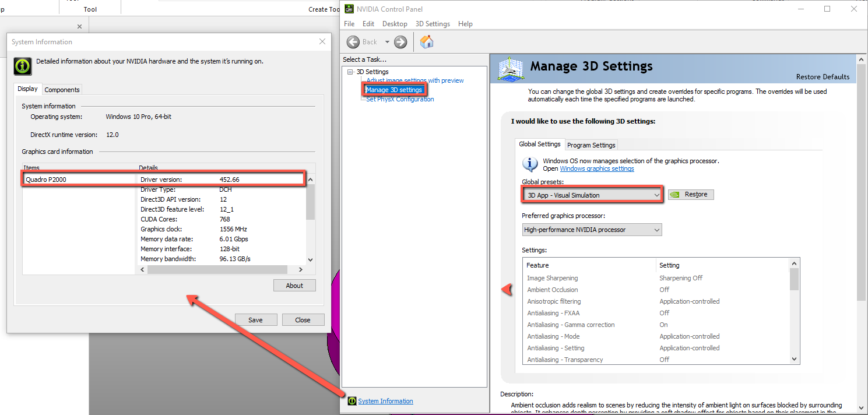
Task: Select the Anisotropic filtering row
Action: [656, 301]
